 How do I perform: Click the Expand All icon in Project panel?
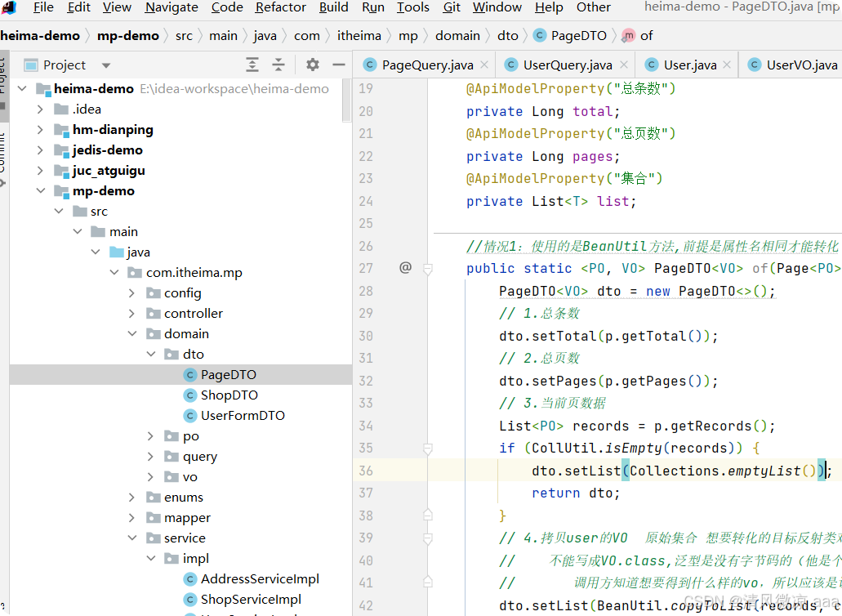252,65
